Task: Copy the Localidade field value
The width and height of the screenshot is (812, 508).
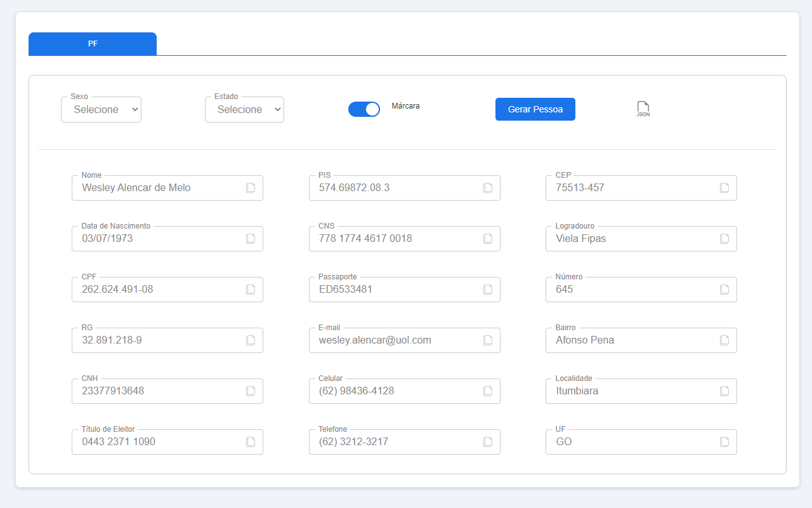Action: point(724,391)
